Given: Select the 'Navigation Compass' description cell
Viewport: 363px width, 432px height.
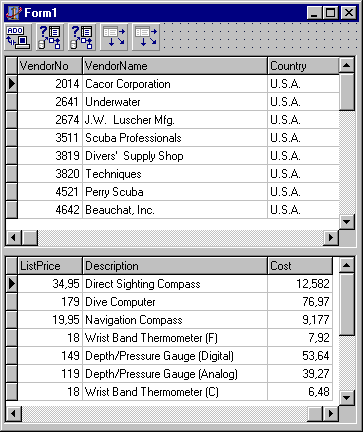Looking at the screenshot, I should [x=175, y=320].
